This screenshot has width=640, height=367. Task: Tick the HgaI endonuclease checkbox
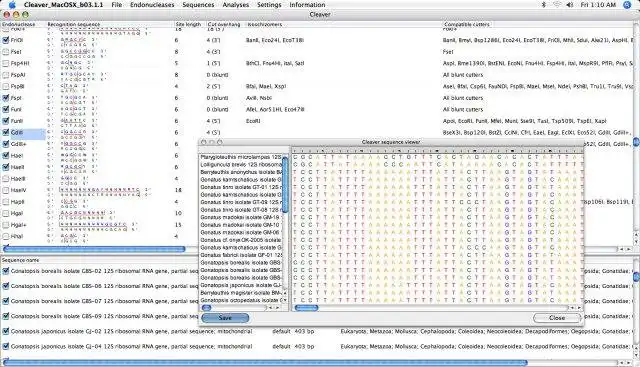point(6,213)
